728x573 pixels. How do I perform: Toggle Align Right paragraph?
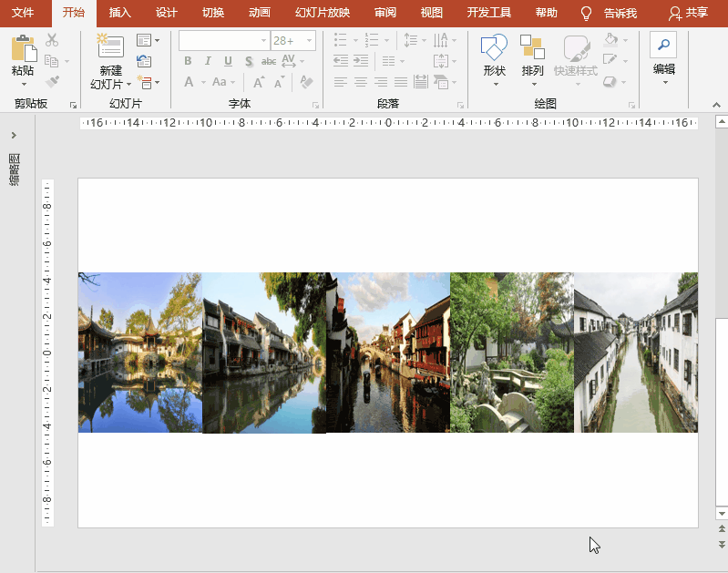pos(381,83)
